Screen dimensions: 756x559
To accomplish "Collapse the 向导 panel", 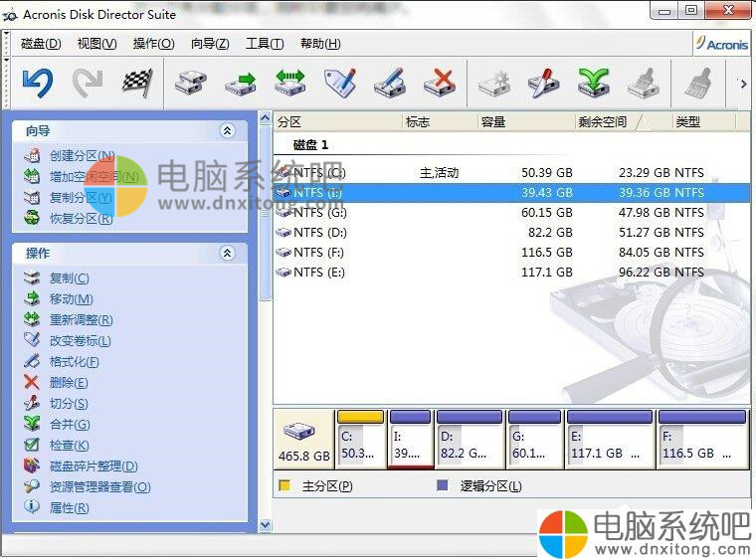I will point(227,130).
